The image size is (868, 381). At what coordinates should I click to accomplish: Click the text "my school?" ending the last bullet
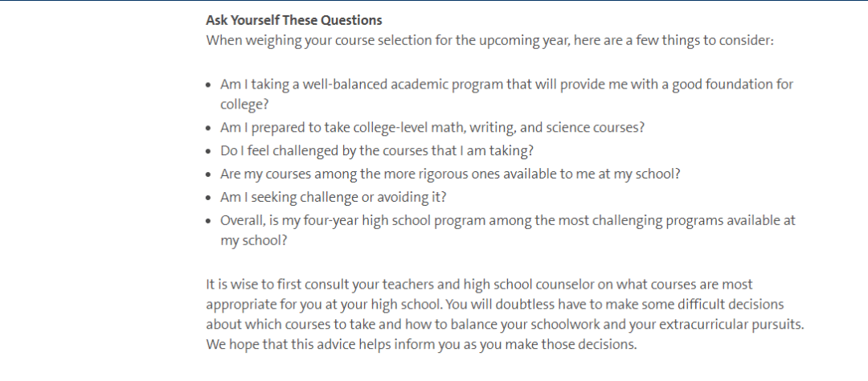click(253, 240)
